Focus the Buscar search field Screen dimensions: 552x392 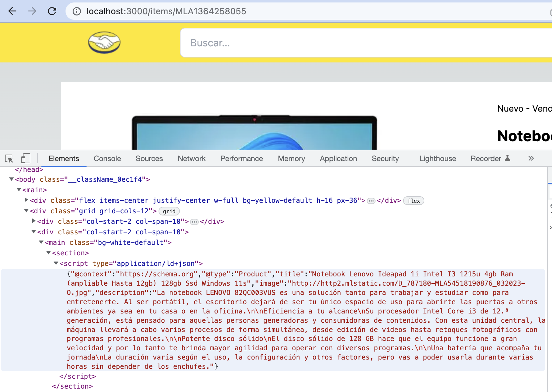pyautogui.click(x=366, y=43)
